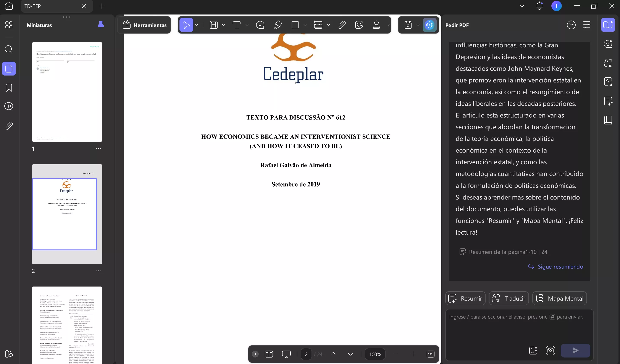Open the knowledge book sidebar icon
This screenshot has width=620, height=364.
click(608, 120)
